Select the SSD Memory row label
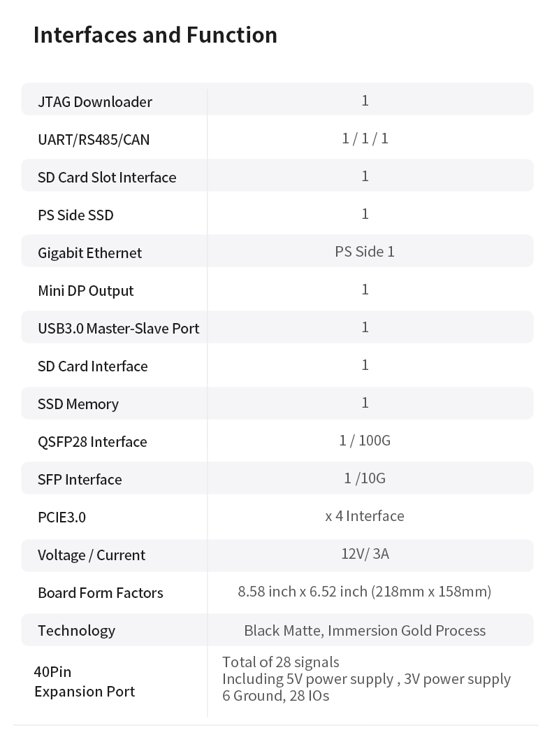The width and height of the screenshot is (552, 756). click(78, 404)
